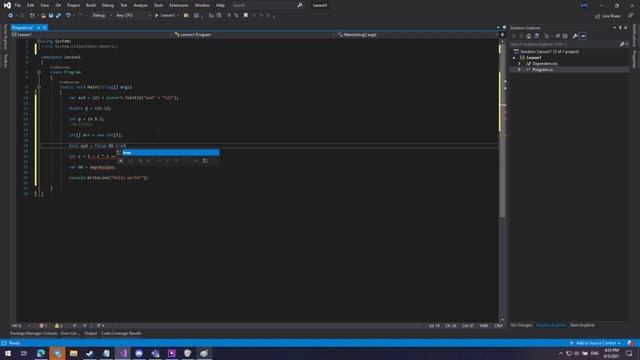The image size is (640, 360).
Task: Open the Any CPU platform dropdown
Action: (x=133, y=16)
